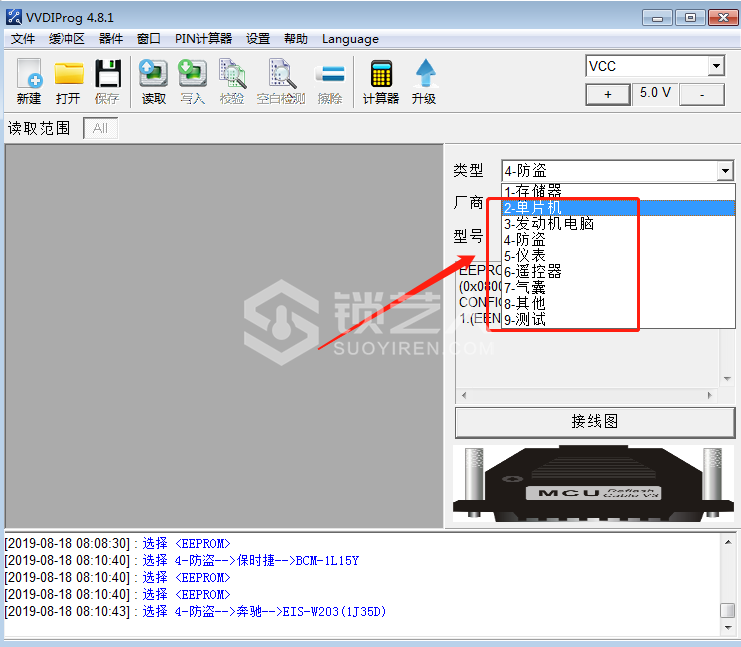Open the 器件 menu
The image size is (741, 647).
[111, 39]
